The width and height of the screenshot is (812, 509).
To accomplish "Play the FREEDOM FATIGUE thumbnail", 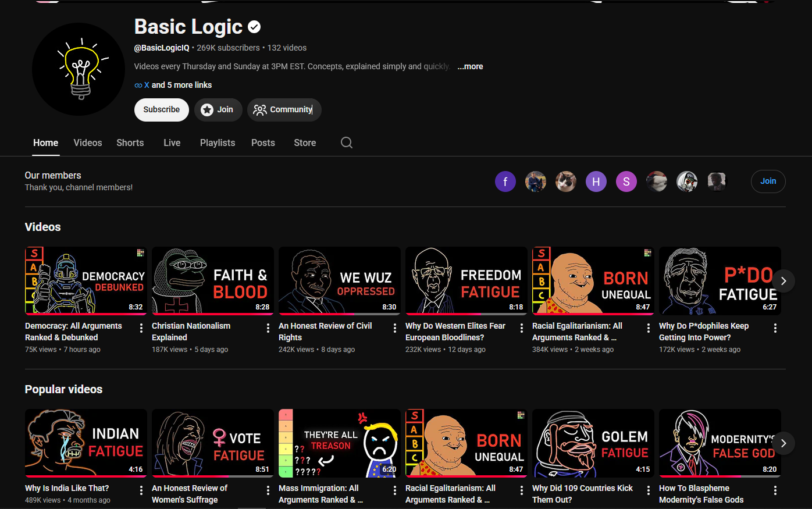I will (x=466, y=280).
